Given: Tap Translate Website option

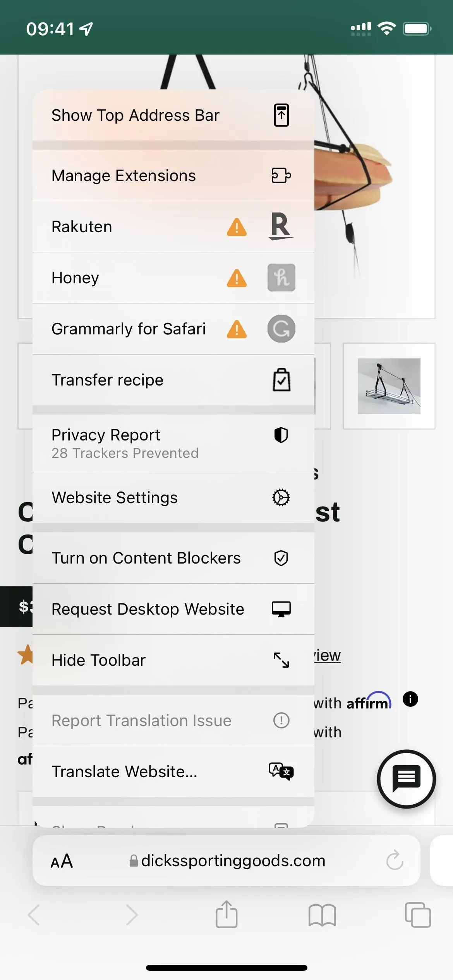Looking at the screenshot, I should tap(173, 771).
